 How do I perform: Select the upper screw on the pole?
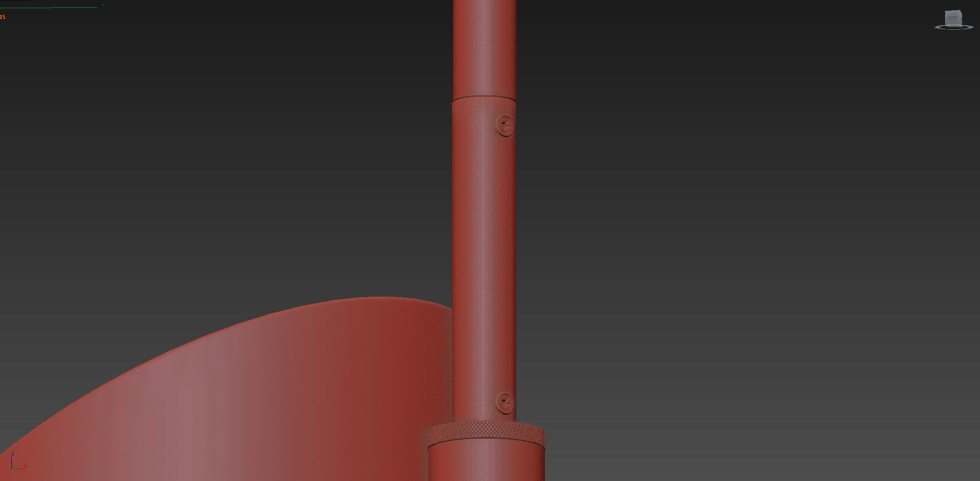pos(505,125)
